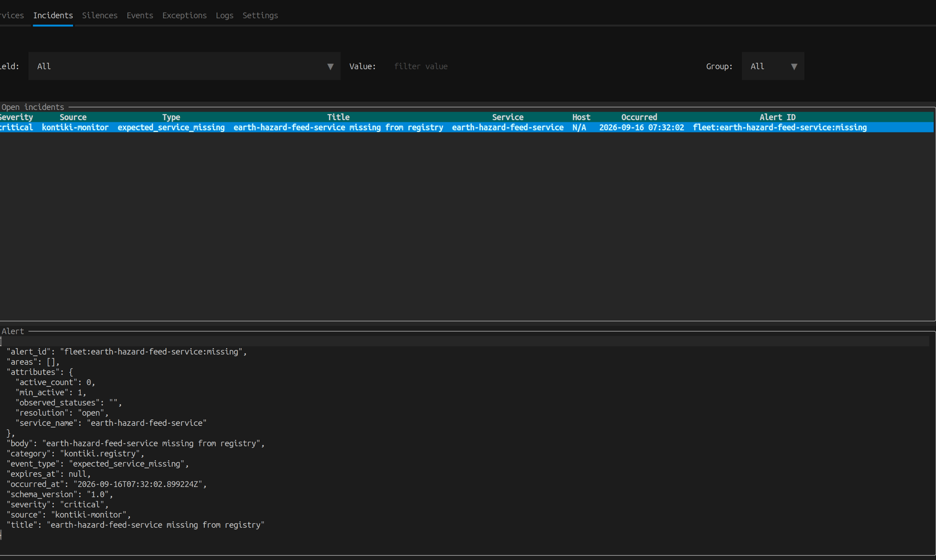Viewport: 936px width, 560px height.
Task: Expand the Field dropdown arrow
Action: pyautogui.click(x=330, y=66)
